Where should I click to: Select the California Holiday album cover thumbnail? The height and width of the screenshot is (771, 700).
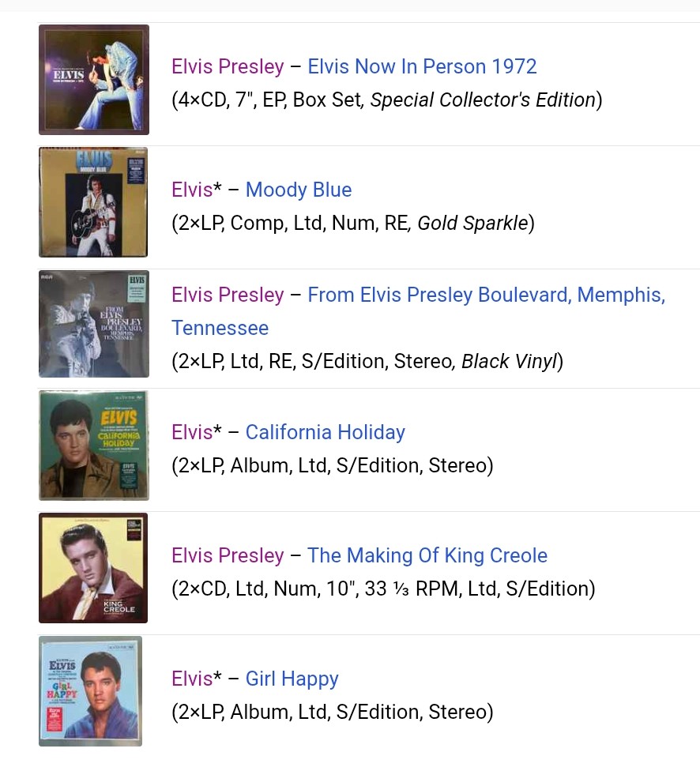(x=94, y=446)
